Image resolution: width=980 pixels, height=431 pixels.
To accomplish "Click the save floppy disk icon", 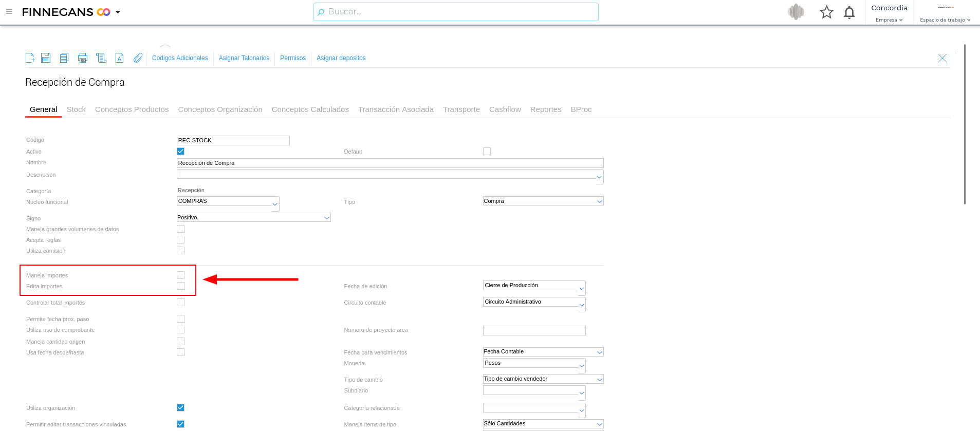I will (x=46, y=58).
